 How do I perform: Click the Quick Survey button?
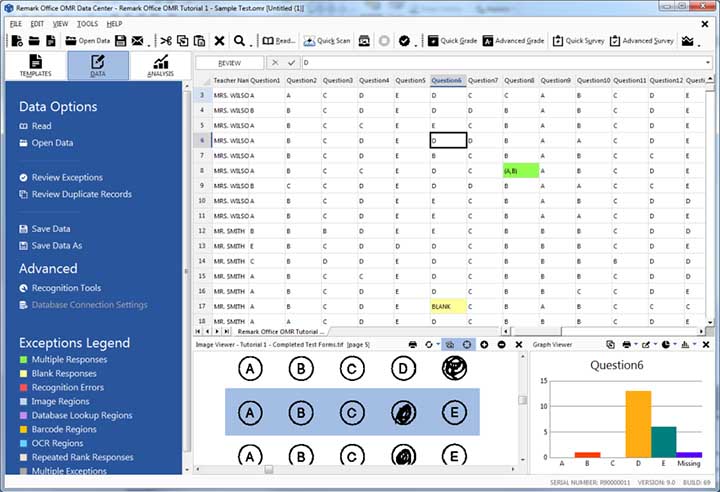578,41
